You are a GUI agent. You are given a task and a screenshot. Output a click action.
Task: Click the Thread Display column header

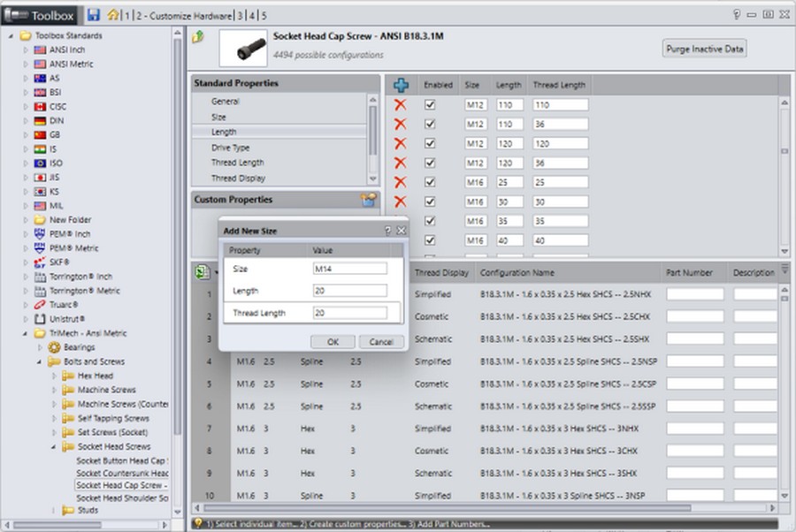click(x=441, y=272)
